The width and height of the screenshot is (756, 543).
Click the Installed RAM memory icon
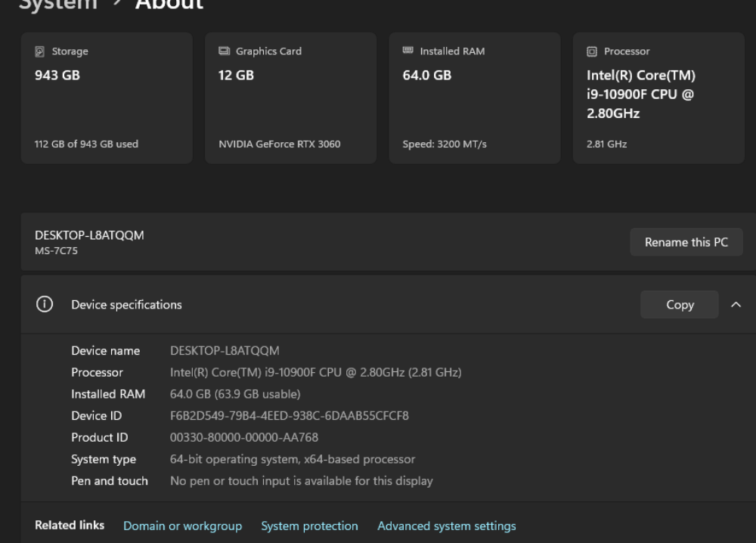pyautogui.click(x=408, y=50)
